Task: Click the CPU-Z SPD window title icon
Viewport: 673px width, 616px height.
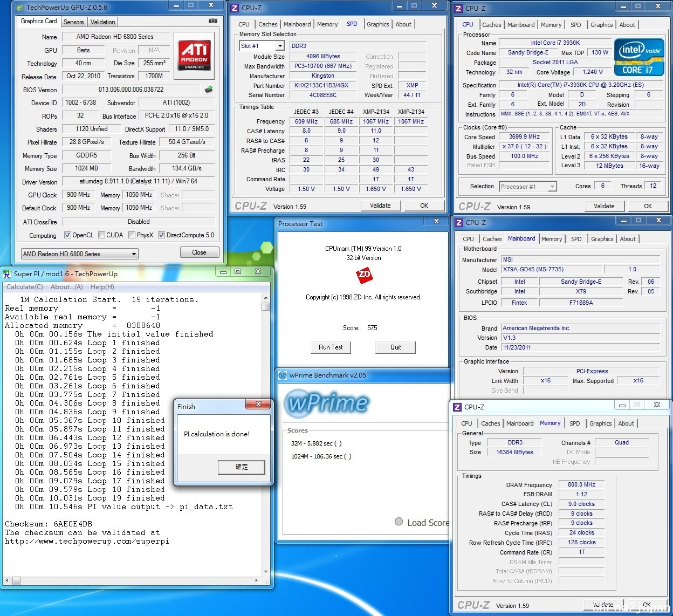Action: point(235,8)
